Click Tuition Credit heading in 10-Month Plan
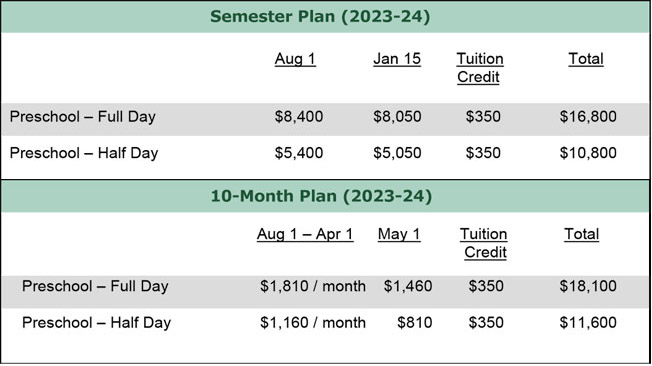652x366 pixels. (484, 243)
